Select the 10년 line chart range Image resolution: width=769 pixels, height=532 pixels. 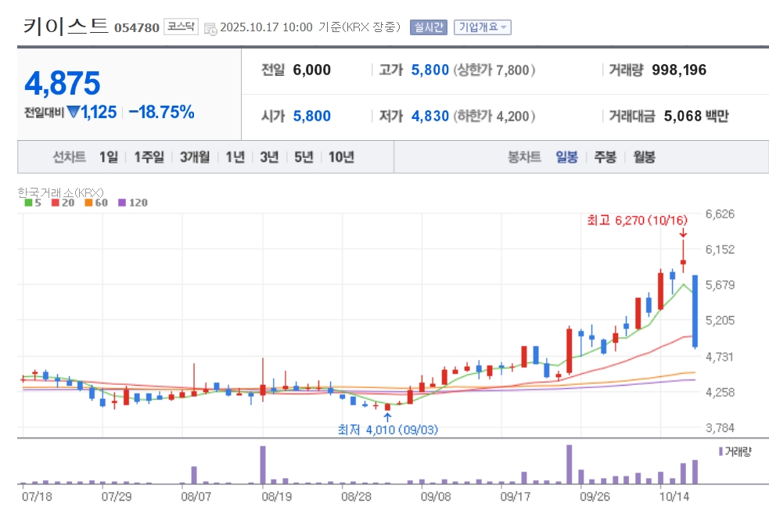click(341, 157)
